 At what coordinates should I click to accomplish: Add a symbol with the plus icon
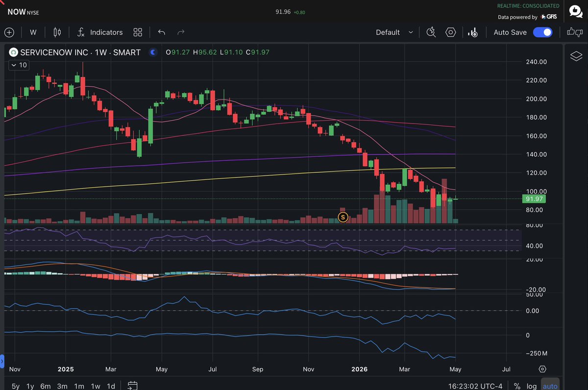pos(9,32)
